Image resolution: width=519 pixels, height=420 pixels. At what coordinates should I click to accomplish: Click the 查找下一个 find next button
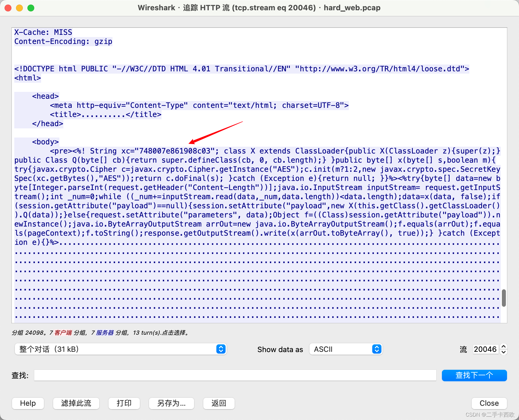click(474, 375)
